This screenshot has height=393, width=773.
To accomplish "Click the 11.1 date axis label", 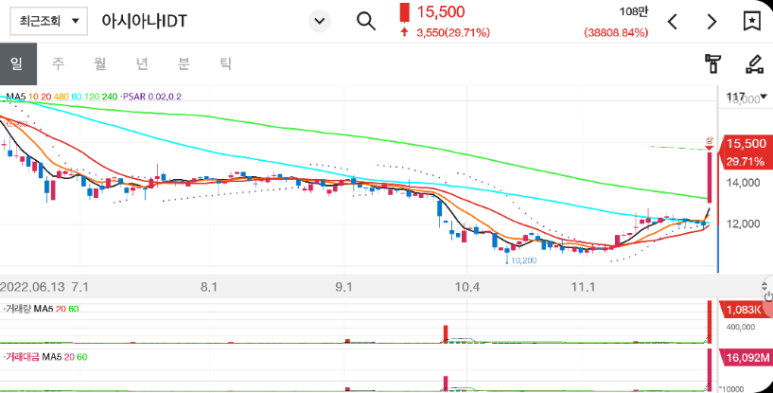I will point(583,287).
